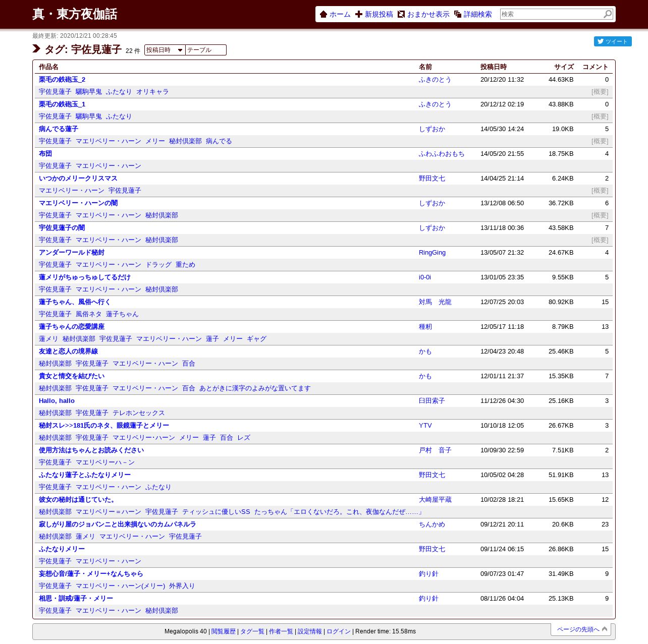The image size is (648, 644).
Task: Click the オリキャラ tag under 栗毛の鉄砲玉_2
Action: click(152, 91)
